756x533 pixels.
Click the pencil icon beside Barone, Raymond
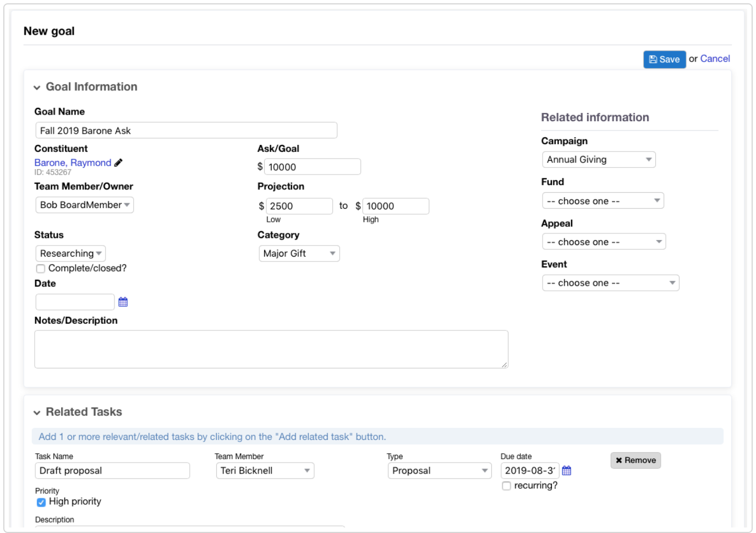[118, 162]
